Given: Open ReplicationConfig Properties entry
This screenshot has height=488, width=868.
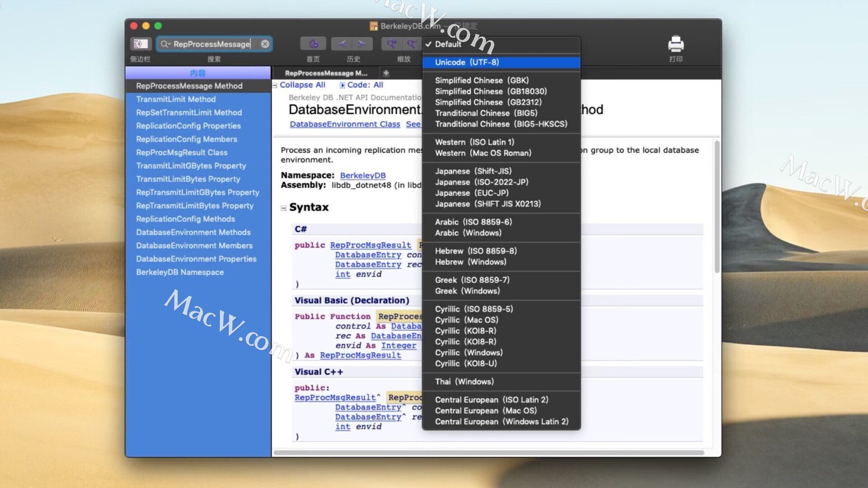Looking at the screenshot, I should click(x=198, y=126).
